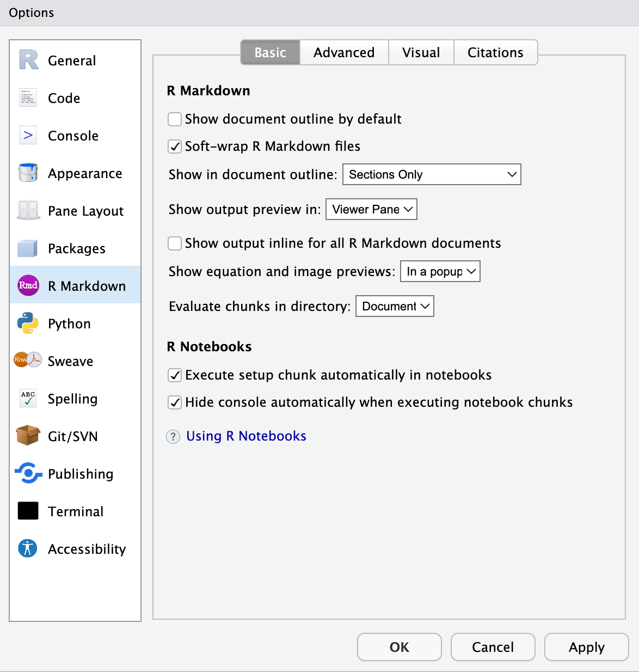Switch to the Basic tab
The image size is (639, 672).
[x=271, y=52]
